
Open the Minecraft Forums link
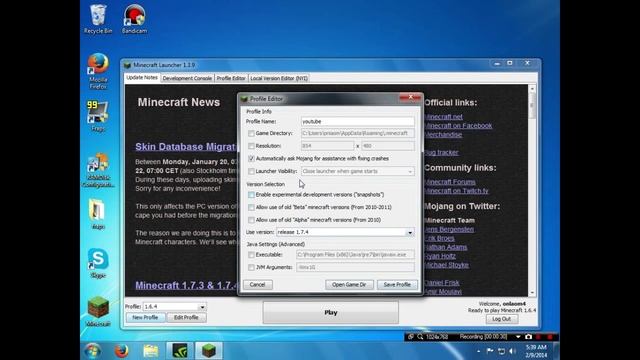pos(450,182)
